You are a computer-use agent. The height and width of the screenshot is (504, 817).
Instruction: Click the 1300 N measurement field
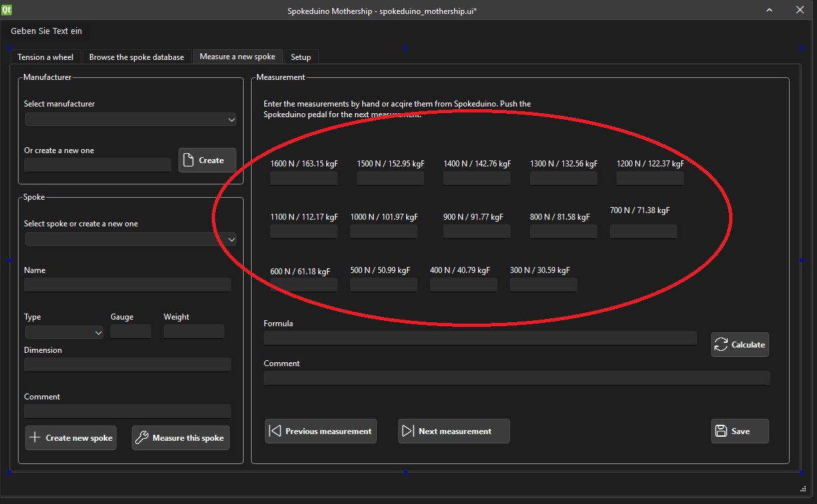pyautogui.click(x=563, y=178)
